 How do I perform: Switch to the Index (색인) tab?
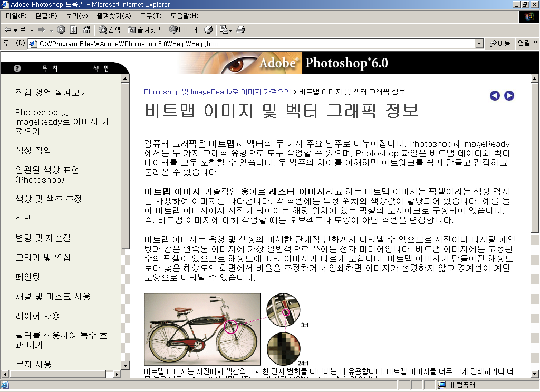point(101,68)
